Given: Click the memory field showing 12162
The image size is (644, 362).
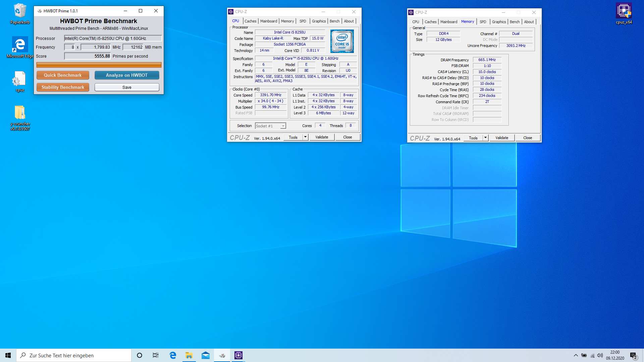Looking at the screenshot, I should point(133,47).
